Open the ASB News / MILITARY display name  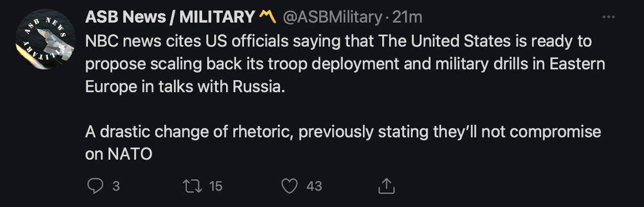click(x=170, y=17)
